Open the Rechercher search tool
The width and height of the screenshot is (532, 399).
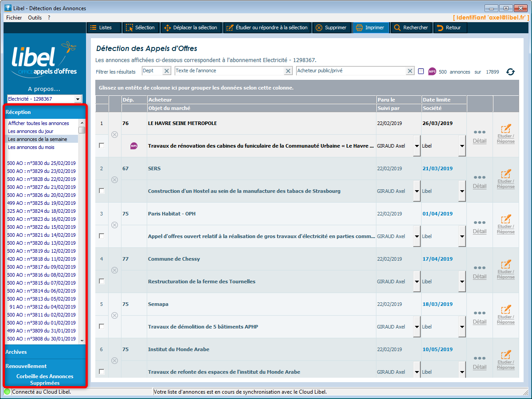click(411, 27)
